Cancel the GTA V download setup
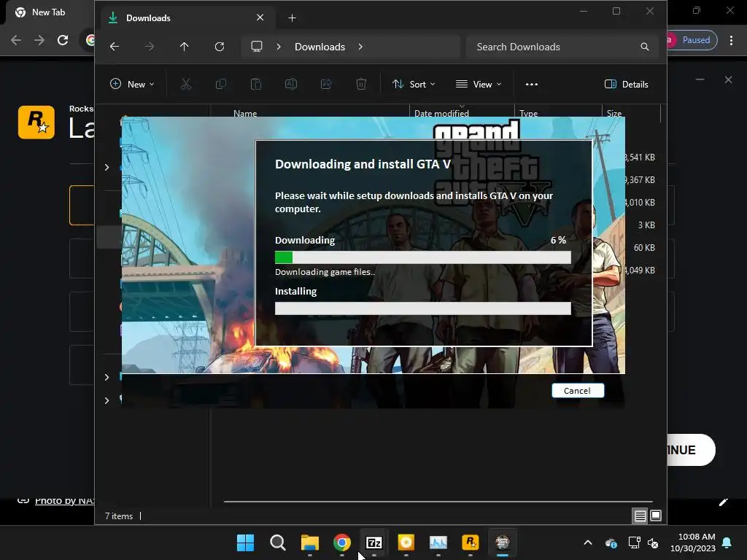747x560 pixels. [x=578, y=391]
